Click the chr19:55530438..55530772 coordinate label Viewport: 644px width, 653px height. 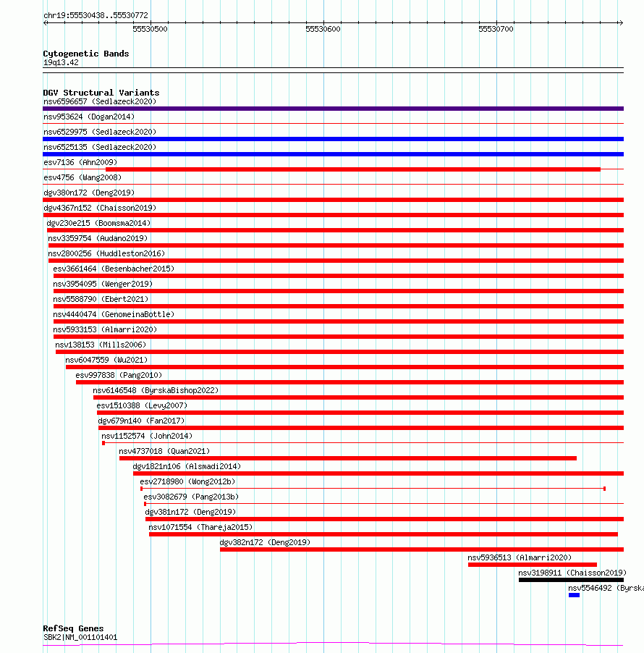point(96,15)
